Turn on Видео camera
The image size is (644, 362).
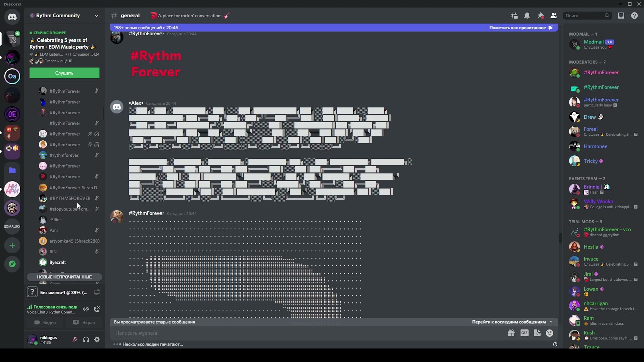(x=45, y=322)
